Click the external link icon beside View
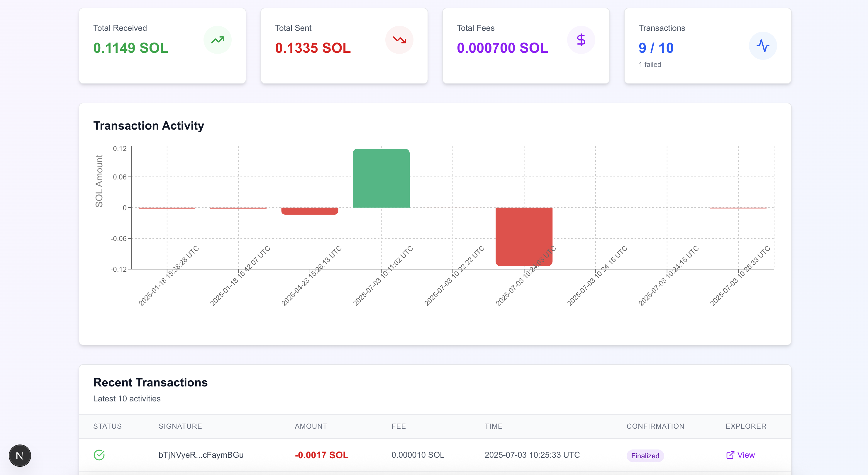The height and width of the screenshot is (475, 868). pos(730,455)
